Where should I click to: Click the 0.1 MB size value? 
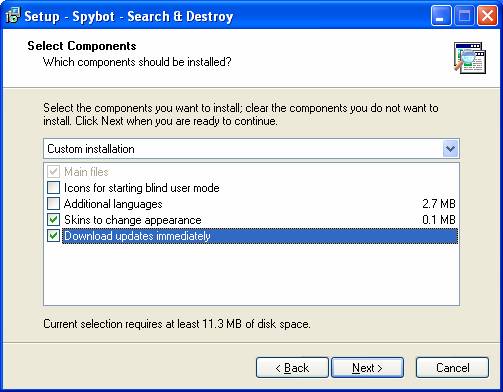pyautogui.click(x=439, y=220)
